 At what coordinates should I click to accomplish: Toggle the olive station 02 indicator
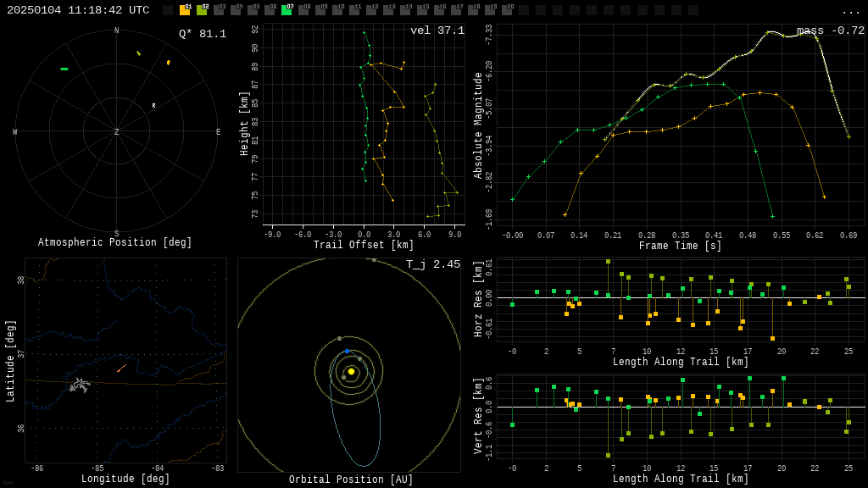pyautogui.click(x=202, y=10)
